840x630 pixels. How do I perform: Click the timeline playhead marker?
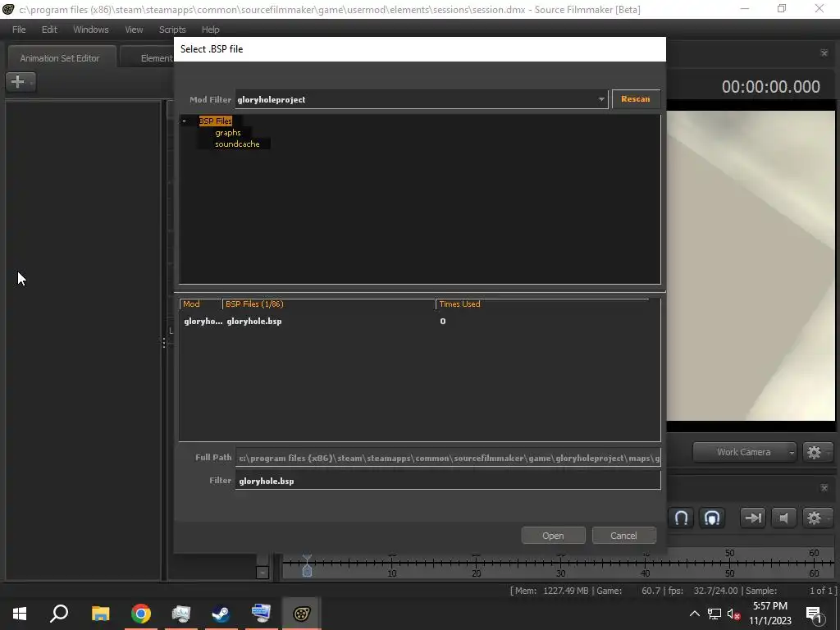tap(307, 566)
